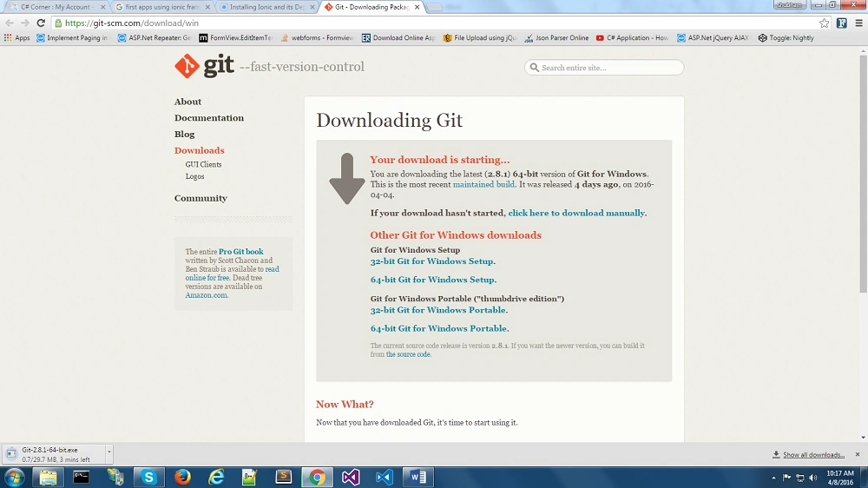Viewport: 868px width, 488px height.
Task: Open Toggle: Nightly bookmark
Action: point(786,37)
